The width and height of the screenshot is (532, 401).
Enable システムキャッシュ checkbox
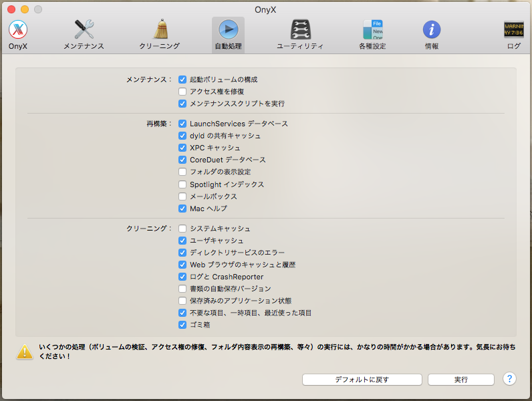182,229
